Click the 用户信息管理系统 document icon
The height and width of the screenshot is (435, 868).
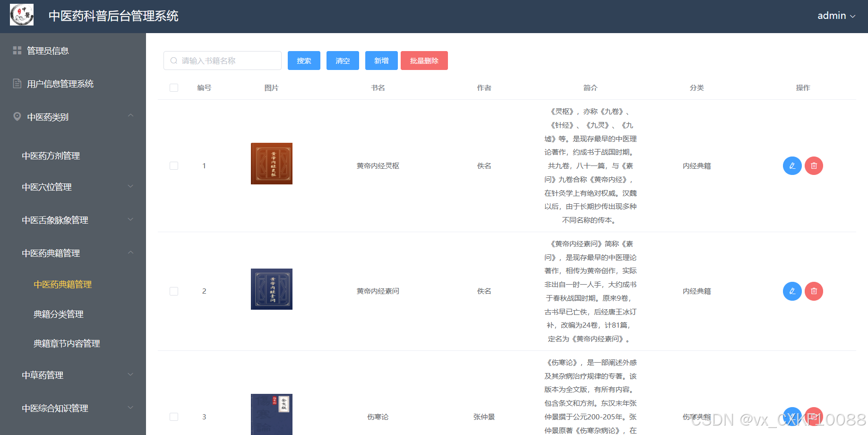pyautogui.click(x=17, y=84)
